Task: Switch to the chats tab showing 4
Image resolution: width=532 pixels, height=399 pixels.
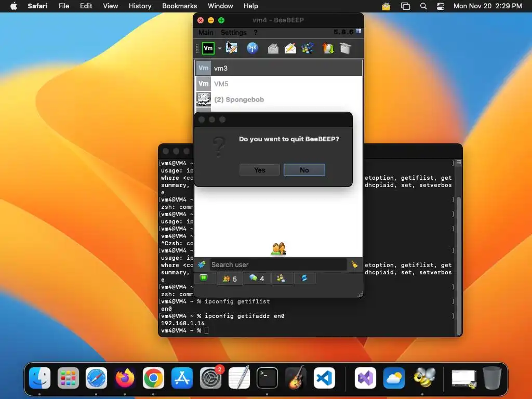Action: [x=257, y=278]
